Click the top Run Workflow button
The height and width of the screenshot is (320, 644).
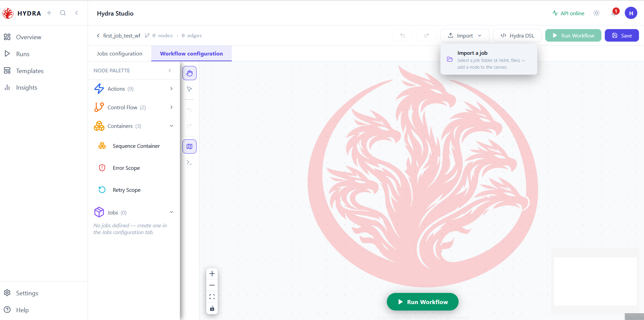(573, 36)
